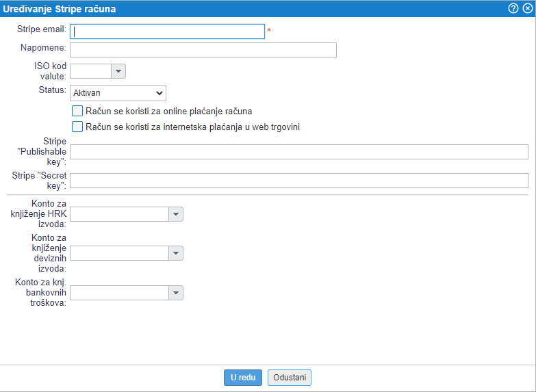
Task: Click the 'Uređivanje Stripe računa' title text
Action: pyautogui.click(x=59, y=9)
